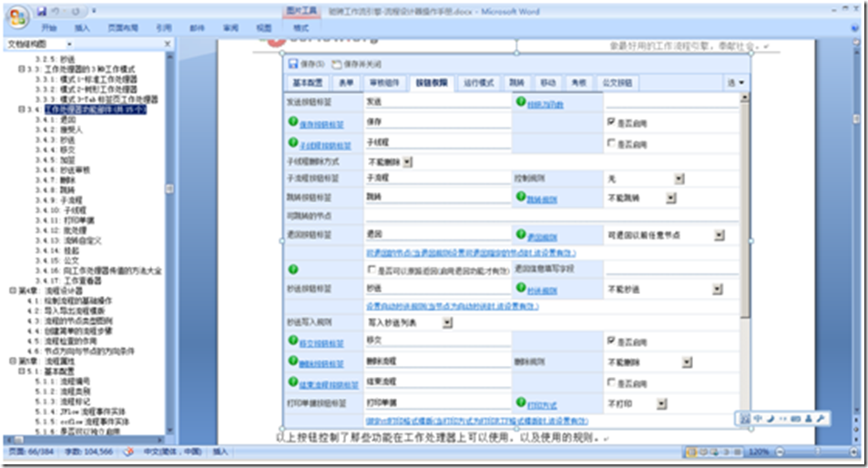Collapse the 第4章 流程设计器 node

coord(13,290)
